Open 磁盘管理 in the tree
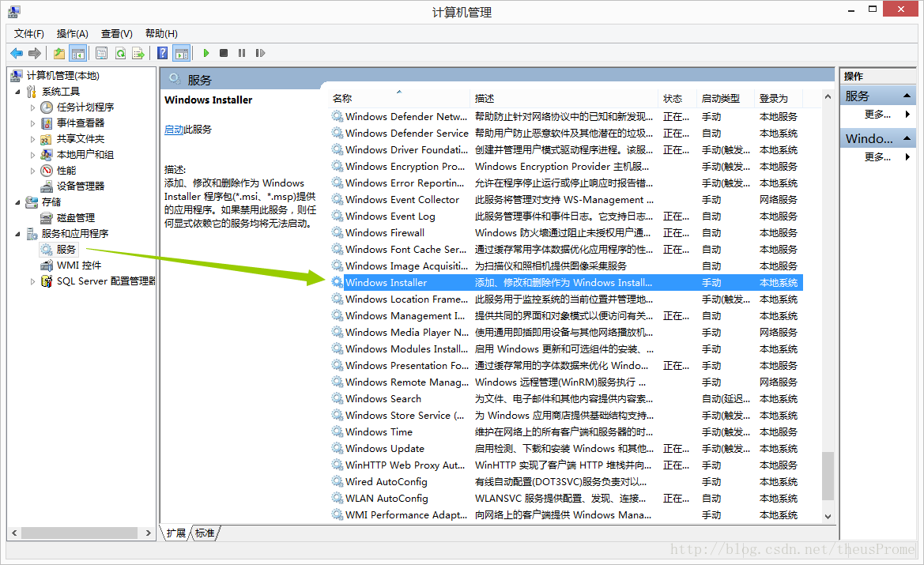The width and height of the screenshot is (924, 565). pos(76,218)
